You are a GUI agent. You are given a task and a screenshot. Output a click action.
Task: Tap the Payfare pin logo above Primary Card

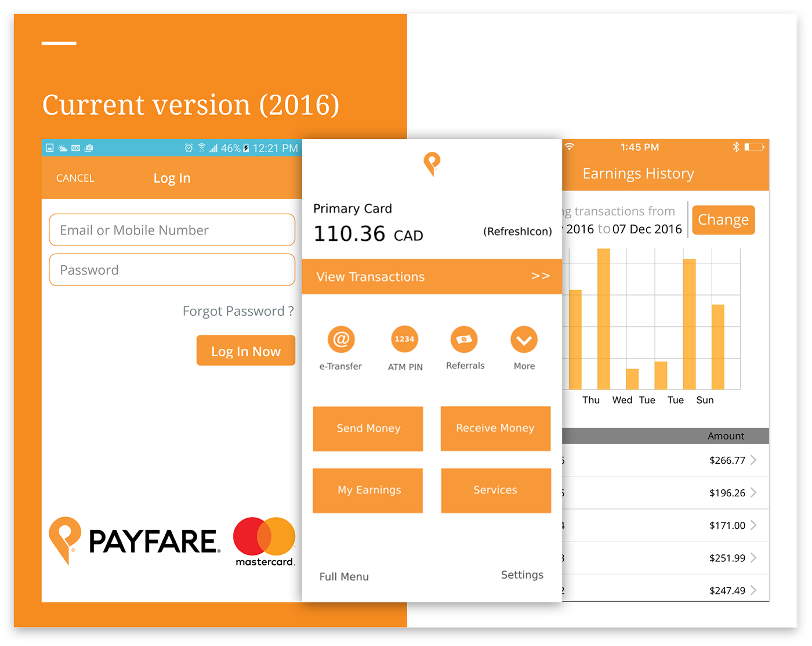(432, 164)
